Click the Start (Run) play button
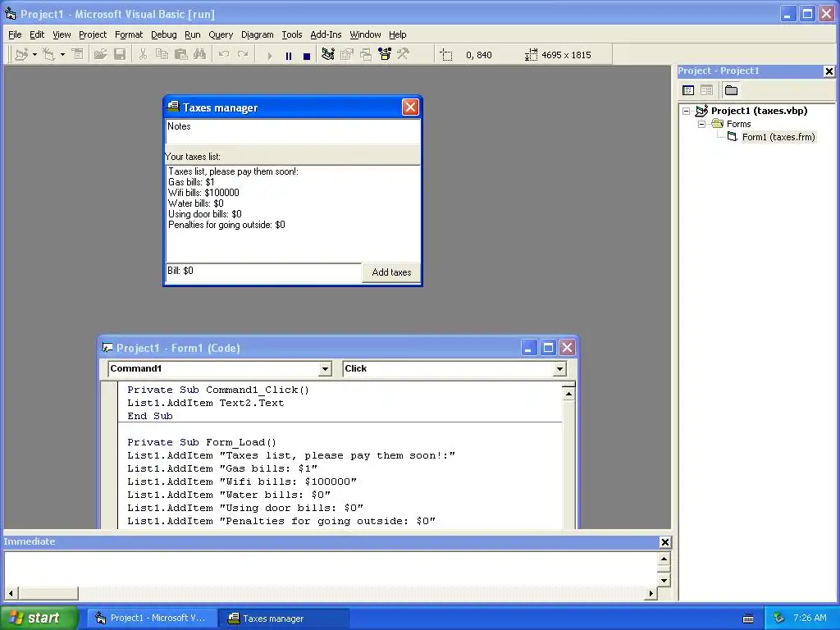840x630 pixels. 269,55
